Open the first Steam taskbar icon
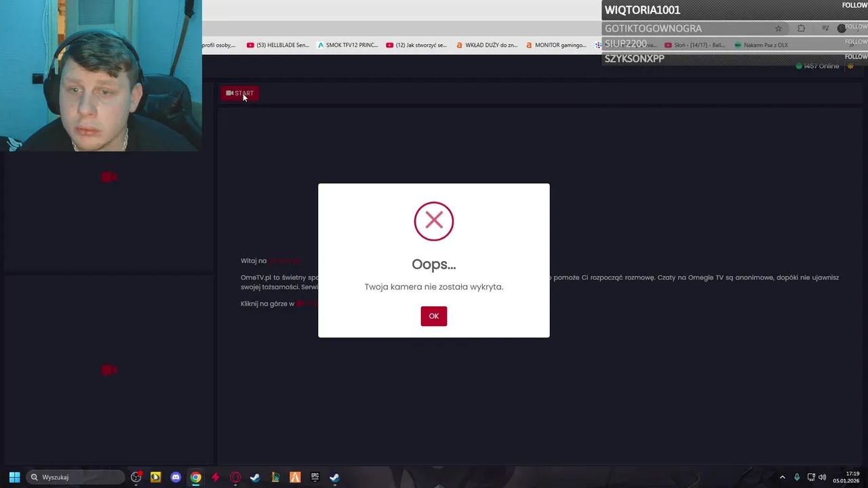 255,477
